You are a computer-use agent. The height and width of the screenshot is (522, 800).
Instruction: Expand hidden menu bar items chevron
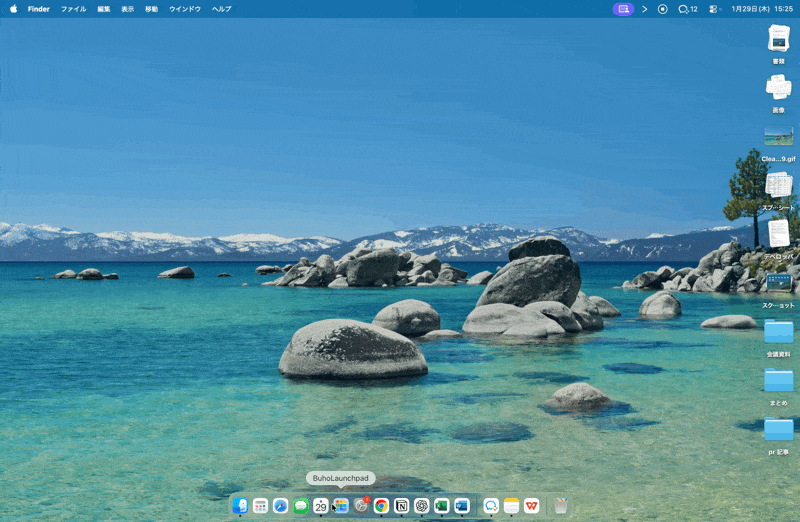point(644,8)
